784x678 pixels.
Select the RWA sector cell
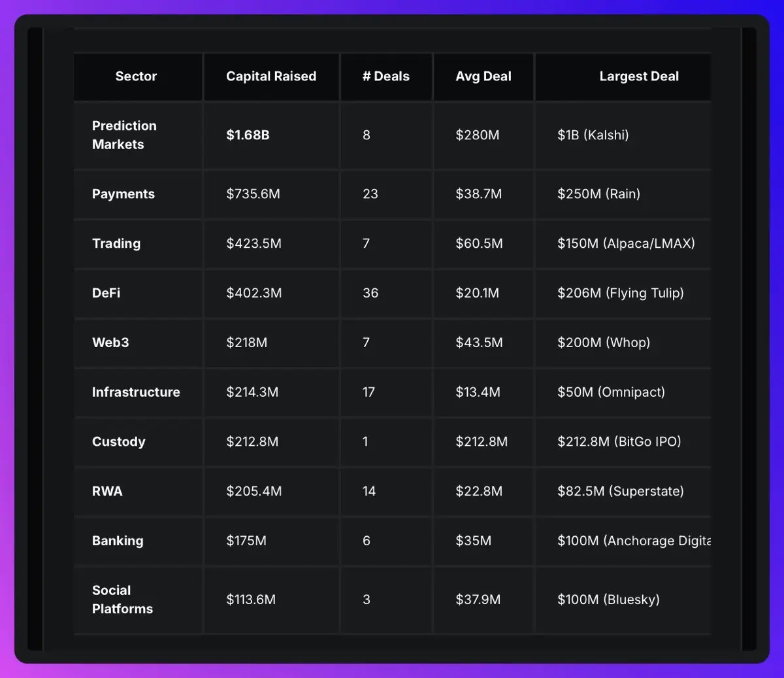pos(107,491)
